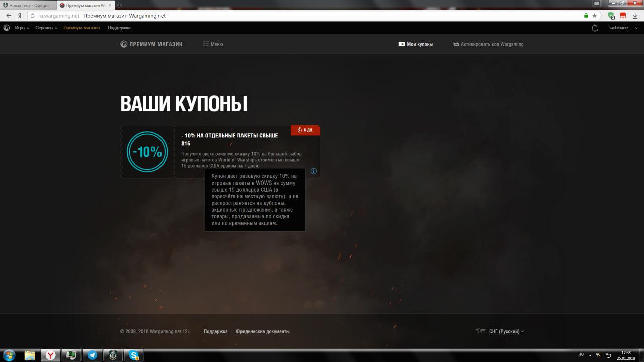The height and width of the screenshot is (362, 644).
Task: Open the hamburger Меню
Action: point(213,44)
